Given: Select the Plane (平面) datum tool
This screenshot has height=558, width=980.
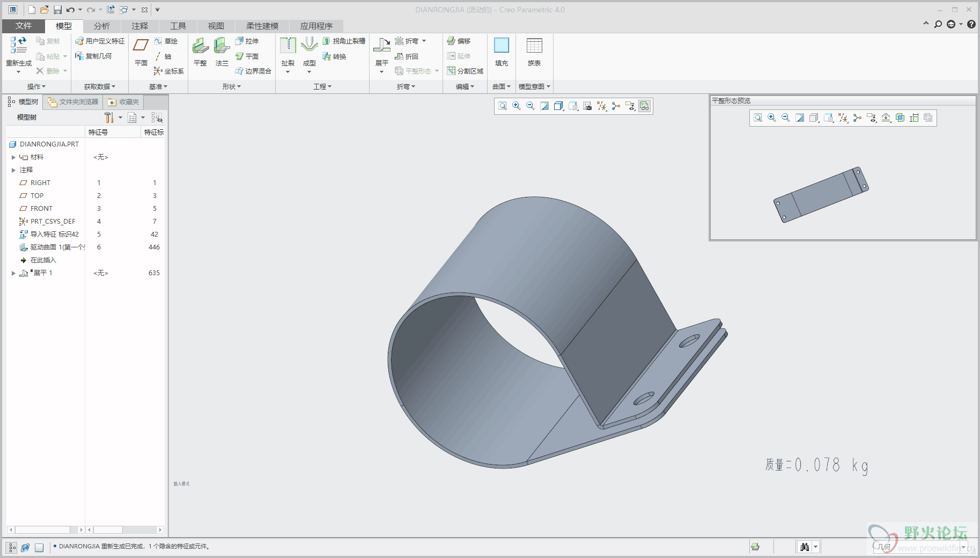Looking at the screenshot, I should point(141,52).
